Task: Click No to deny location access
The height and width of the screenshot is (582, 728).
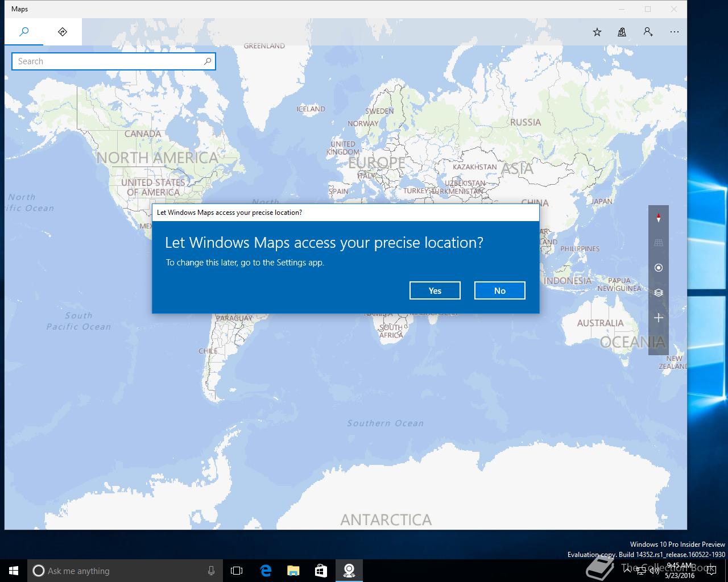Action: point(500,290)
